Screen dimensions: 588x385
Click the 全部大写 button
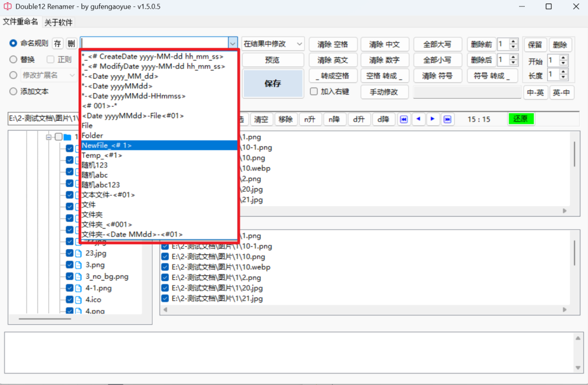(437, 44)
